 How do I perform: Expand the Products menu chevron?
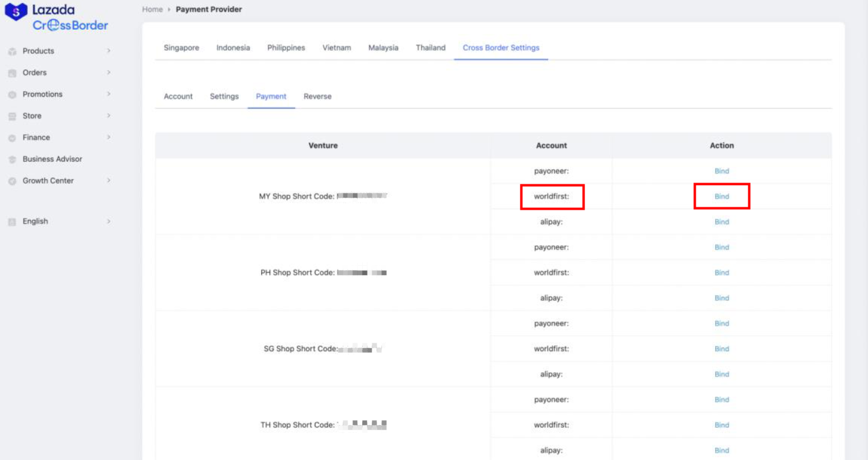pos(109,51)
